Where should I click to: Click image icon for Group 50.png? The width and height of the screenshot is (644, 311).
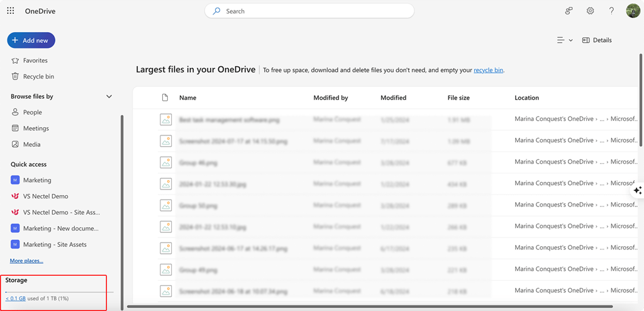pyautogui.click(x=166, y=205)
